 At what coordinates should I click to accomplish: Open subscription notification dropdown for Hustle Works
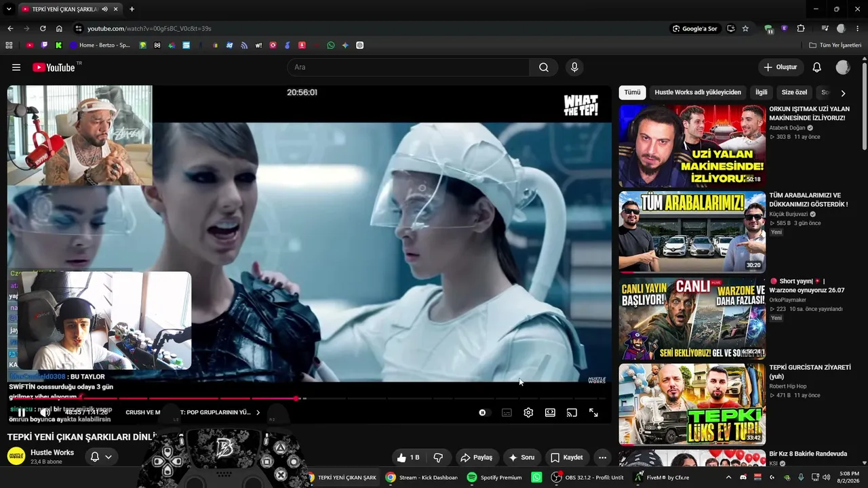click(101, 457)
